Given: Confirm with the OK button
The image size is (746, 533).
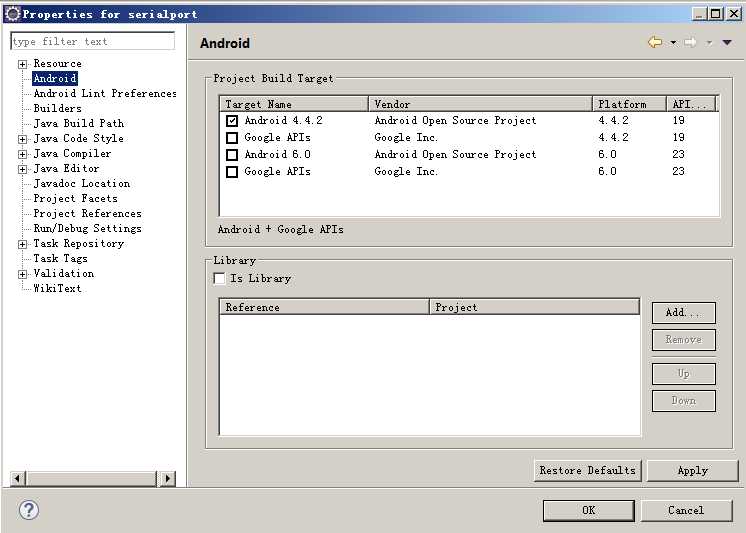Looking at the screenshot, I should pos(589,510).
